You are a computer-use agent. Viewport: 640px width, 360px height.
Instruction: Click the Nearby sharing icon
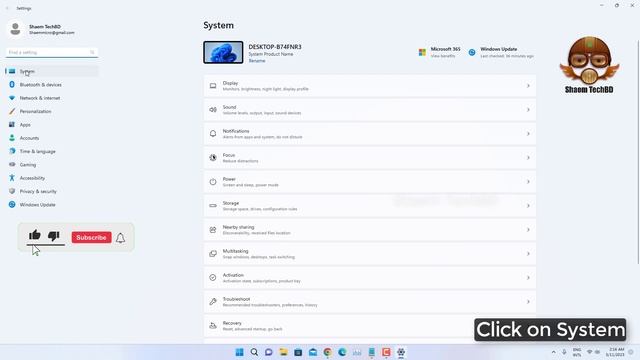pos(213,230)
